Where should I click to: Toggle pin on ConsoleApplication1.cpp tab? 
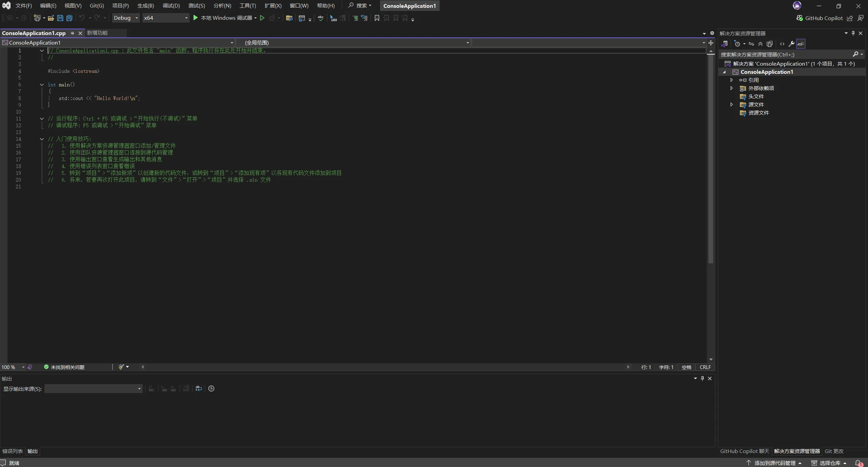pyautogui.click(x=72, y=33)
